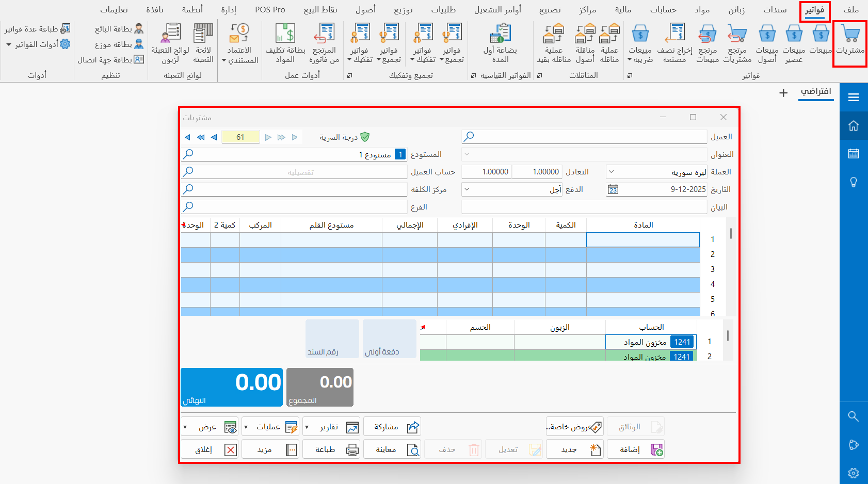Screen dimensions: 868x484
Task: Open the Opening Stock (بضاعة أول المدة) invoice icon
Action: point(500,34)
